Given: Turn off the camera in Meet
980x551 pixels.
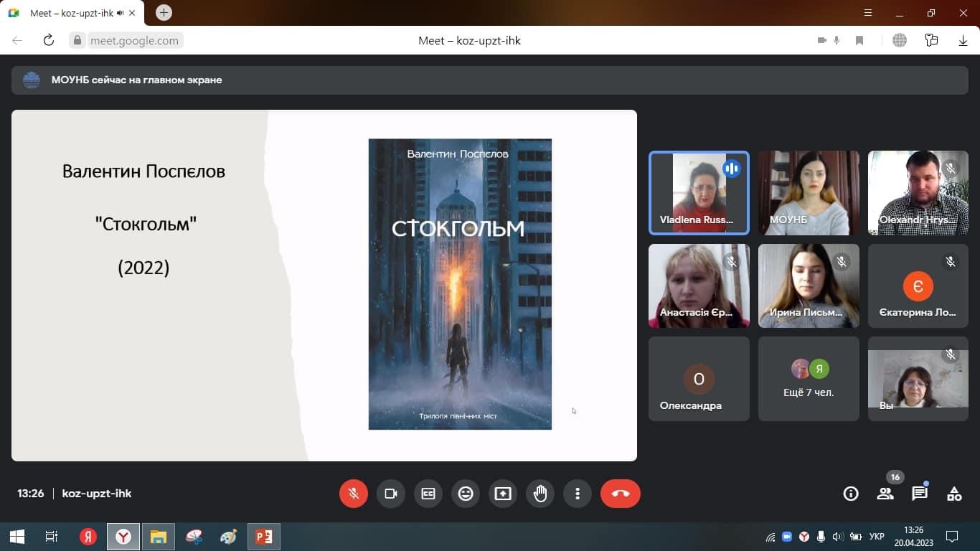Looking at the screenshot, I should point(391,494).
